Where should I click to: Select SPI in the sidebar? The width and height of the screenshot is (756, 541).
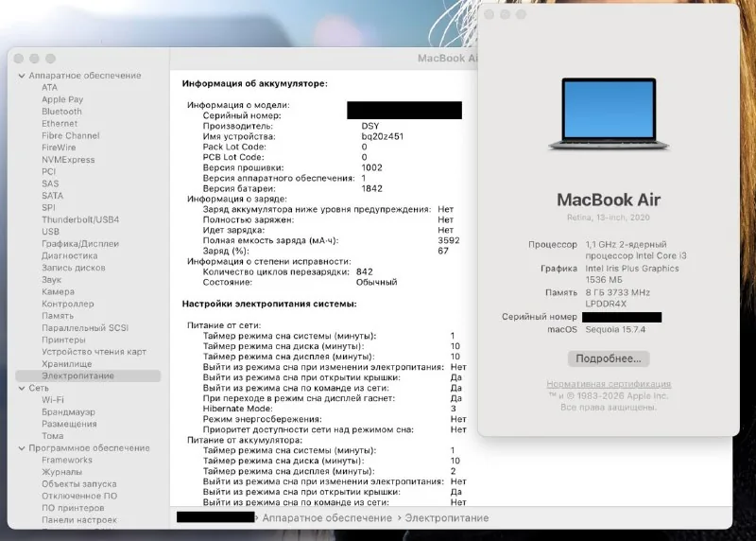[48, 207]
